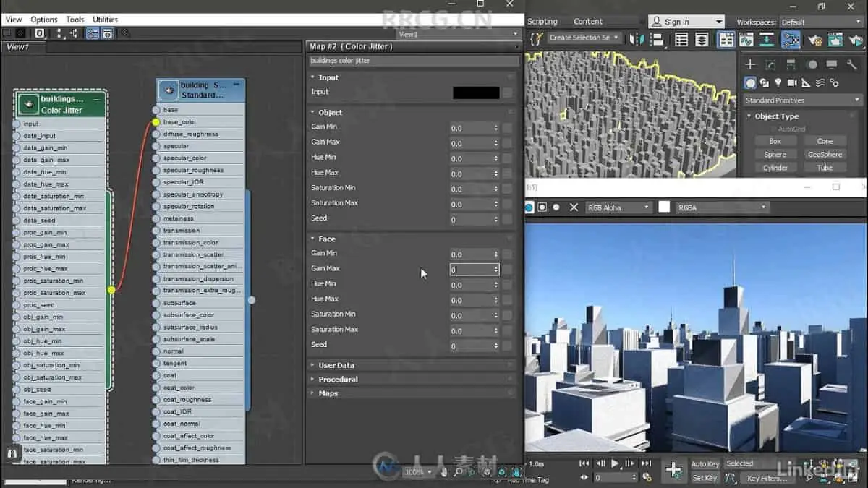Open the Slate Material Editor toolbar icon
This screenshot has height=488, width=868.
[791, 40]
